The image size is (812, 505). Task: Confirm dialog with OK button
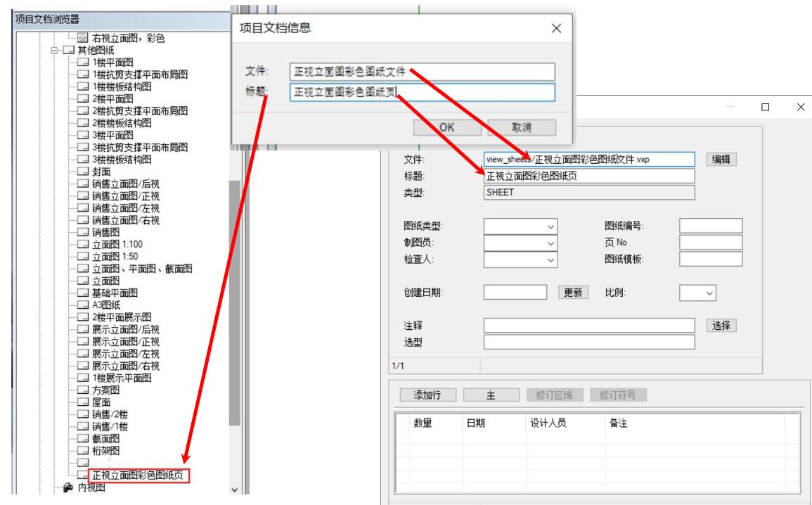pyautogui.click(x=447, y=127)
